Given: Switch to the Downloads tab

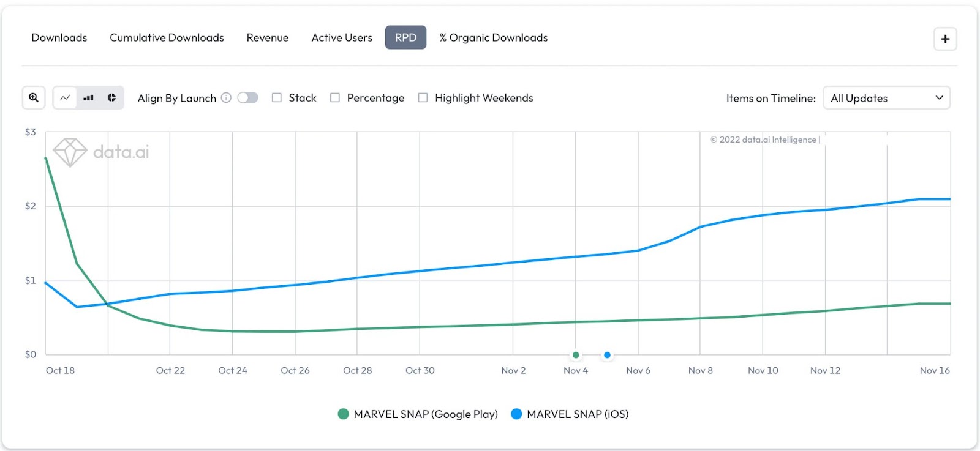Looking at the screenshot, I should pyautogui.click(x=59, y=38).
